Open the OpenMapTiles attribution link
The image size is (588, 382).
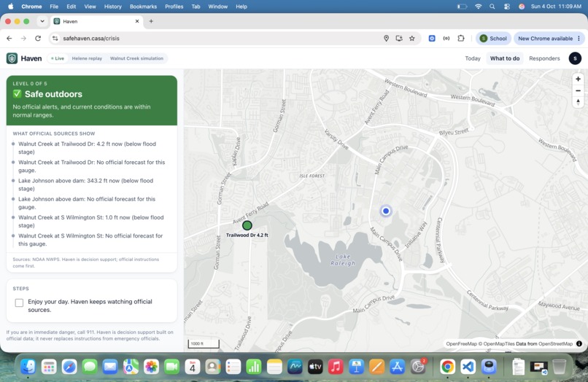[x=499, y=344]
